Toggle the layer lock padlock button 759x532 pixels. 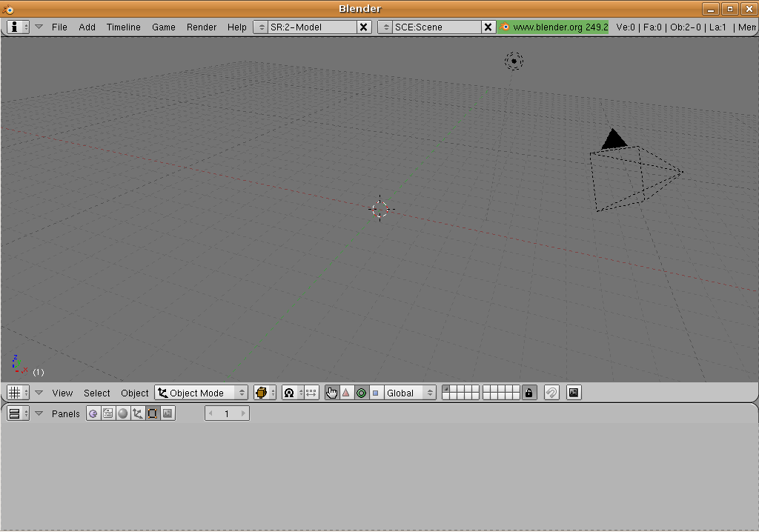coord(529,393)
